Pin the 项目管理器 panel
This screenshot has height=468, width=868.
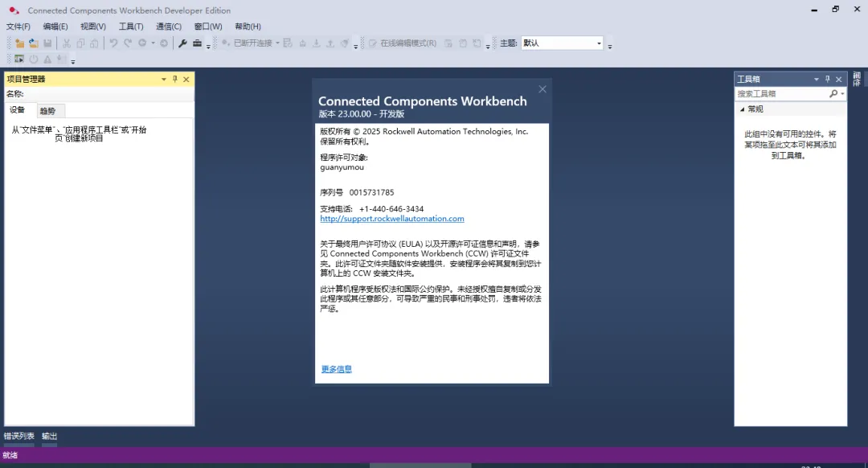click(x=175, y=79)
